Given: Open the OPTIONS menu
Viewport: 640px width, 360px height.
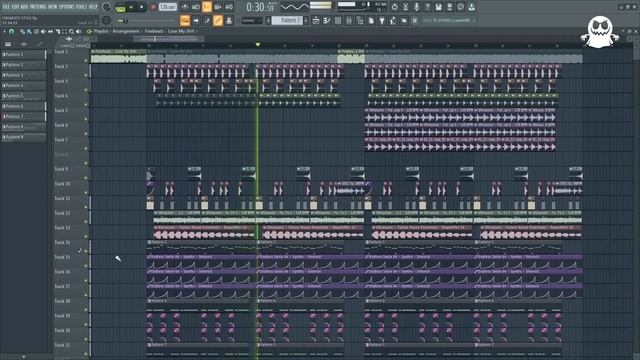Looking at the screenshot, I should [67, 7].
